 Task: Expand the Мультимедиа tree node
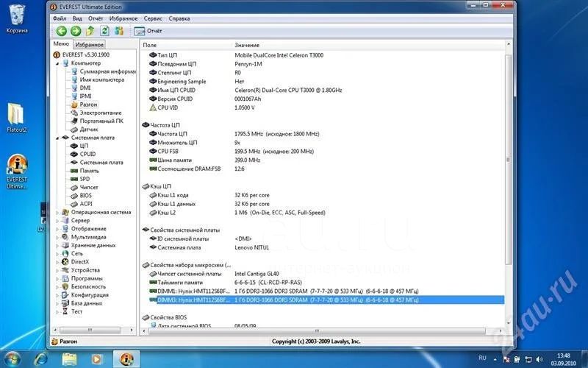(57, 237)
